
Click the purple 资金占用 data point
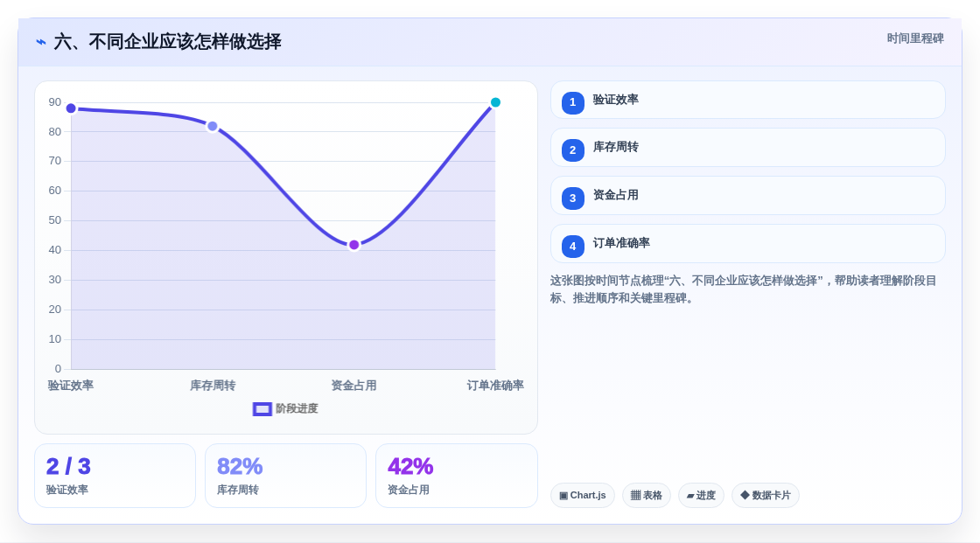pos(353,245)
